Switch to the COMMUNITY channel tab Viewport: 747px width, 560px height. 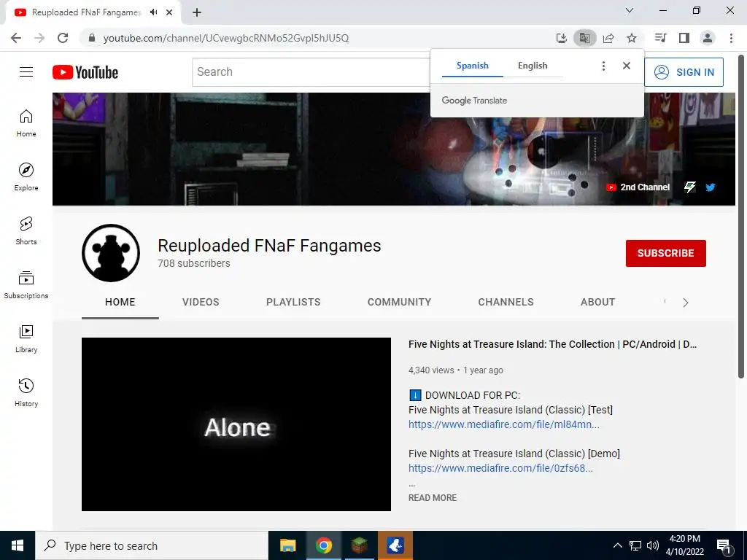pos(399,303)
